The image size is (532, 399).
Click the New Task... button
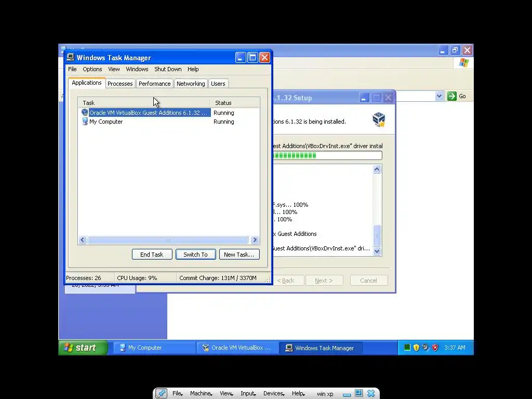click(239, 255)
